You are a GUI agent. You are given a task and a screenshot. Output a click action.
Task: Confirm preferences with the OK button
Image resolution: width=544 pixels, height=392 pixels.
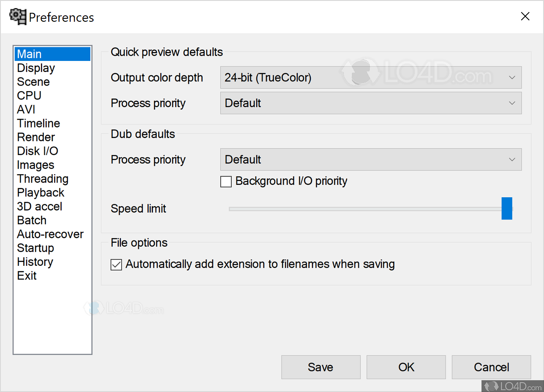[x=406, y=367]
